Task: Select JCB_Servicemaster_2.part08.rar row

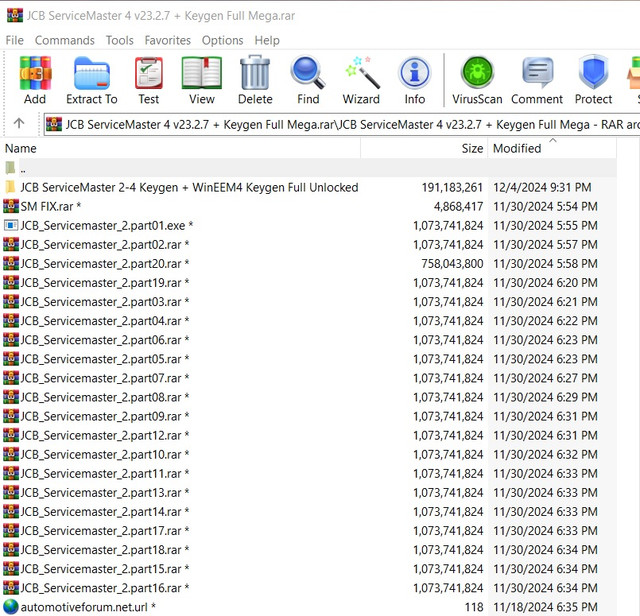Action: click(308, 397)
